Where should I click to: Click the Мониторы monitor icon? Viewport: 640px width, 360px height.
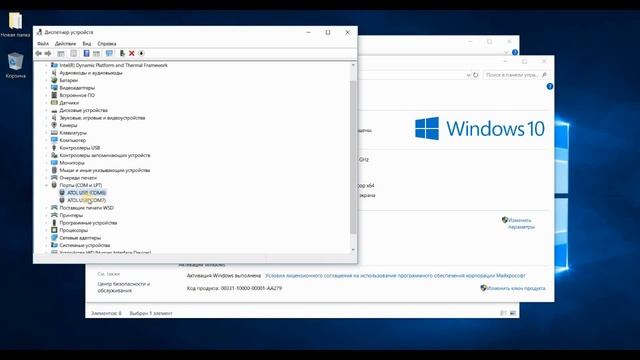pos(54,162)
